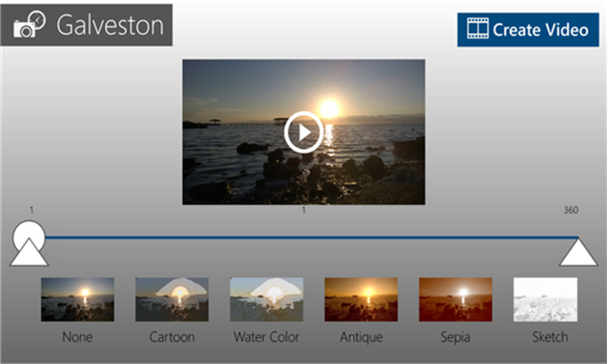Click the video preview frame showing the sunset
This screenshot has width=607, height=364.
(303, 130)
